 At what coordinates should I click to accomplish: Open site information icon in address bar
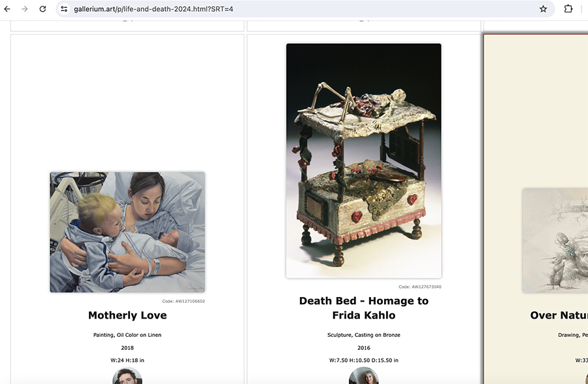pos(64,9)
